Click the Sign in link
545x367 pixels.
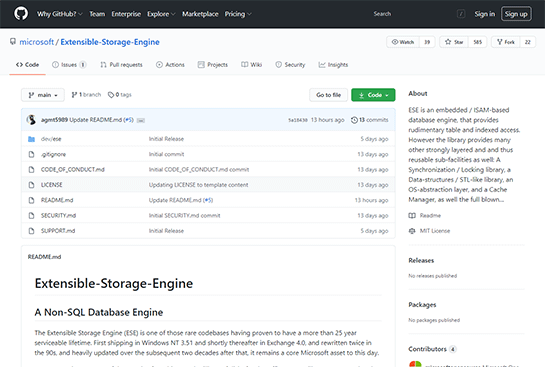tap(485, 14)
